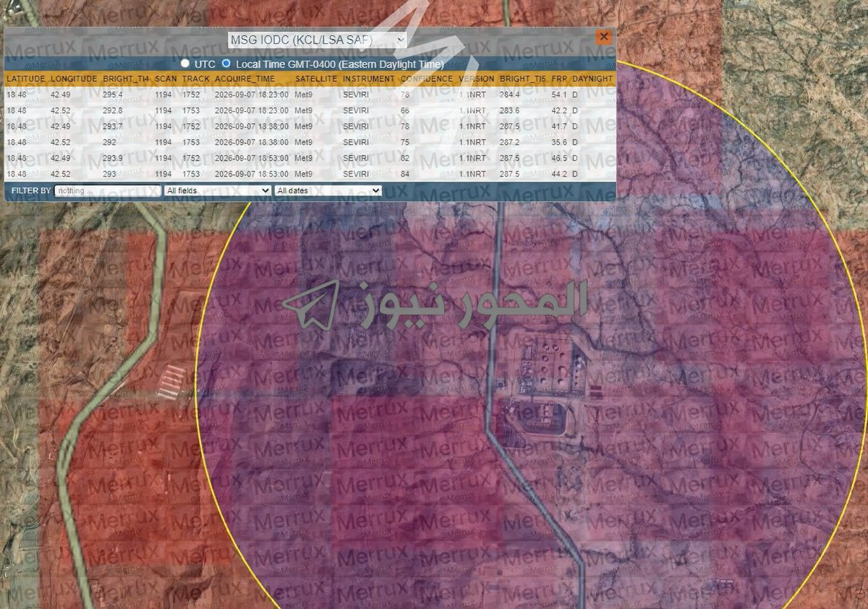The image size is (868, 609).
Task: Sort table by CONFIDENCE column header
Action: point(427,78)
